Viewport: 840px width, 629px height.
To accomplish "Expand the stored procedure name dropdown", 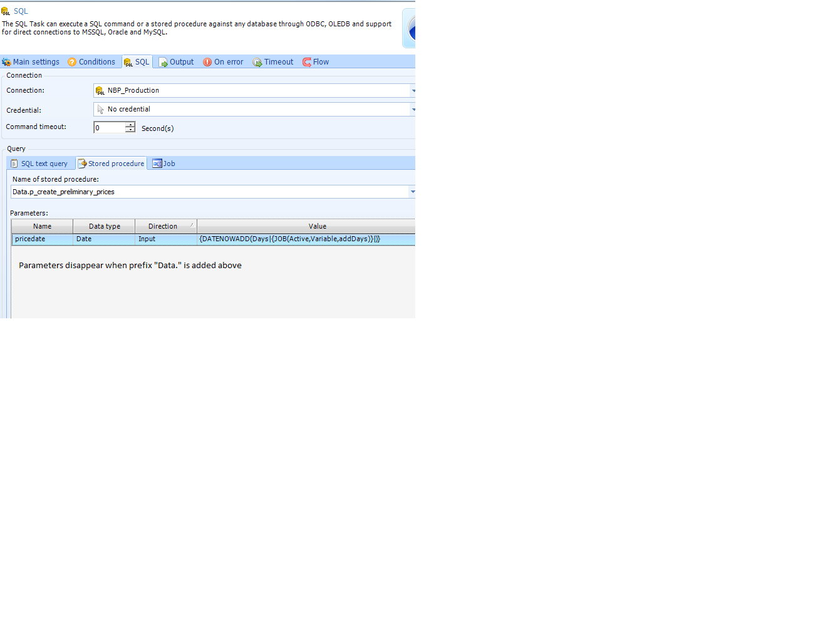I will [x=412, y=192].
